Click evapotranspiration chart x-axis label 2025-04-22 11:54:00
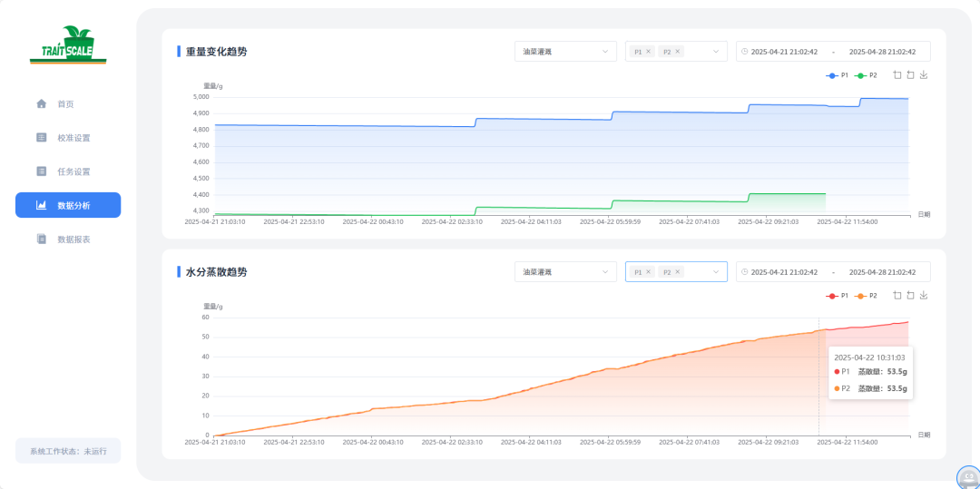This screenshot has height=489, width=980. click(848, 442)
